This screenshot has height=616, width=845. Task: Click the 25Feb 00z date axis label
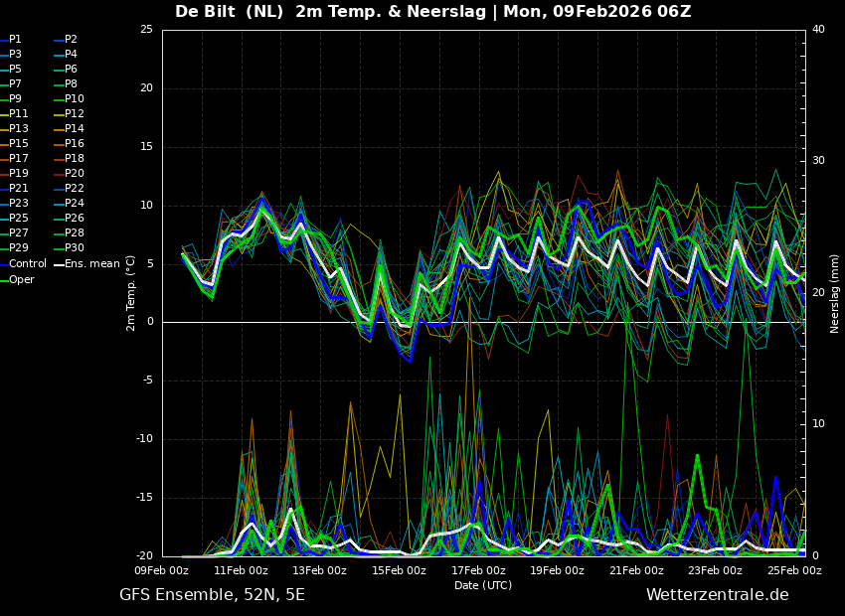794,571
